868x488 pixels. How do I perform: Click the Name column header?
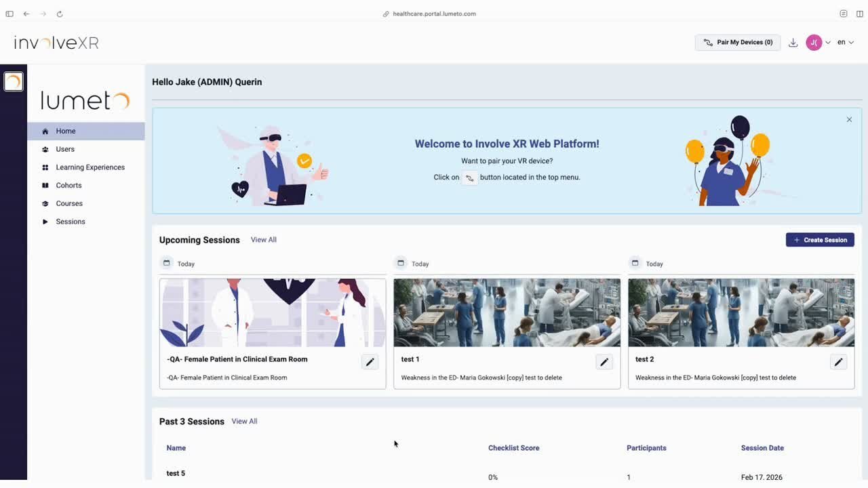[x=176, y=448]
